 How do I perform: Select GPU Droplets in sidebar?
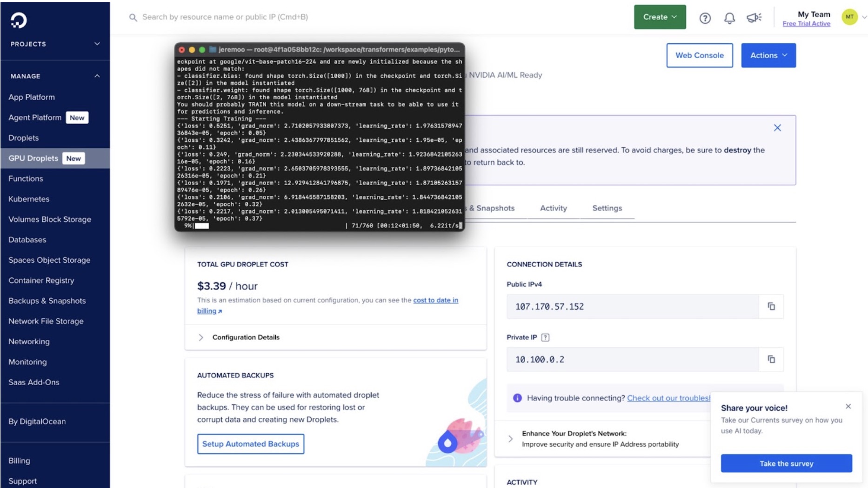tap(55, 158)
